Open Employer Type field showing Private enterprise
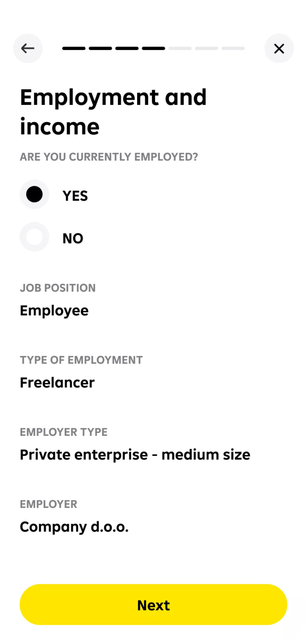307x644 pixels. [x=135, y=455]
